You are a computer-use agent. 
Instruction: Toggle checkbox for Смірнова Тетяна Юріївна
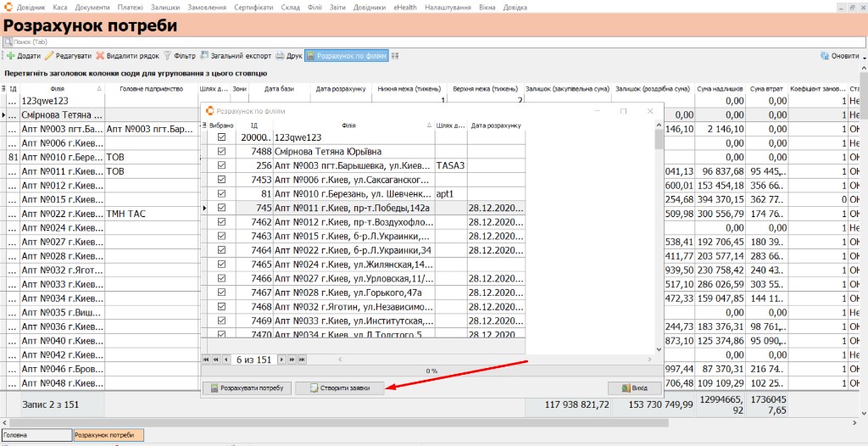click(222, 151)
